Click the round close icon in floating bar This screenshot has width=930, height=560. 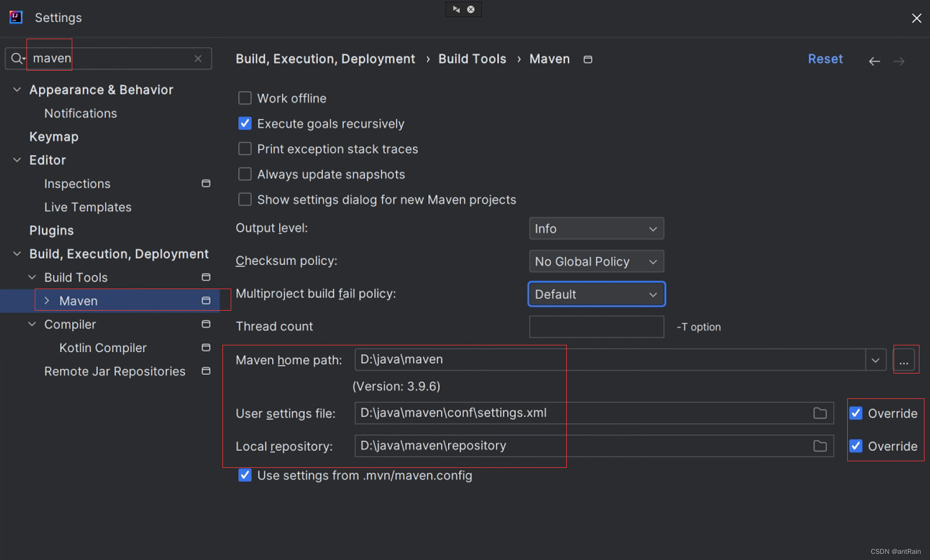point(471,9)
